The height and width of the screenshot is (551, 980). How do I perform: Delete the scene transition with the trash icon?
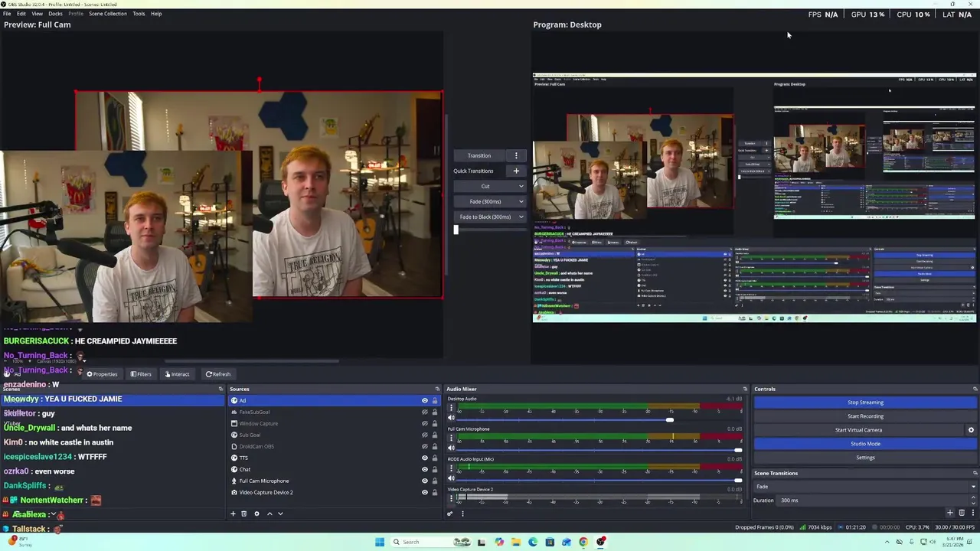(x=962, y=513)
